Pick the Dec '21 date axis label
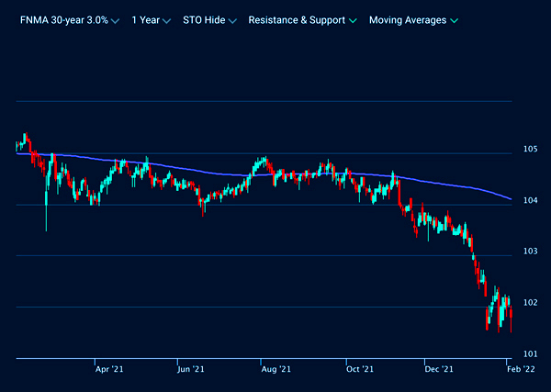The image size is (551, 392). (x=440, y=369)
